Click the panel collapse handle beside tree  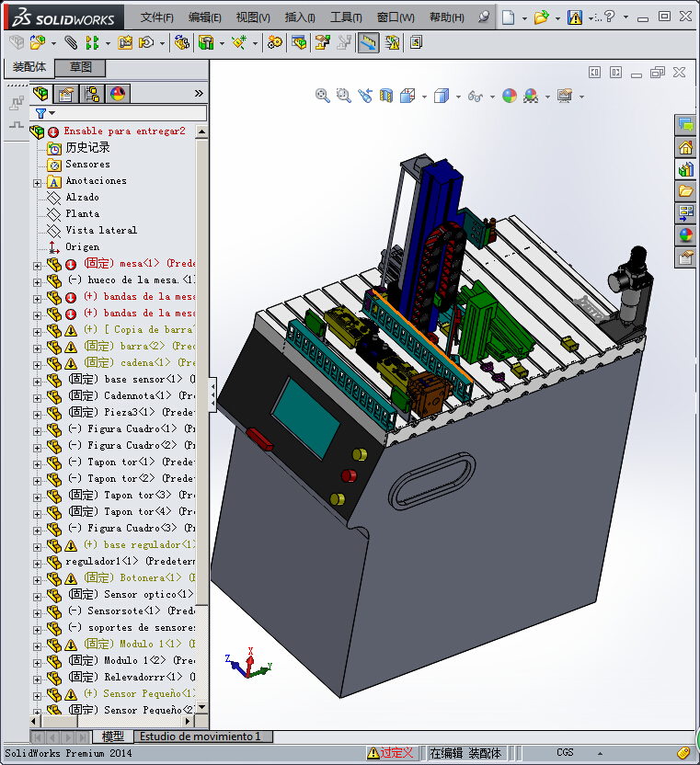click(x=212, y=394)
